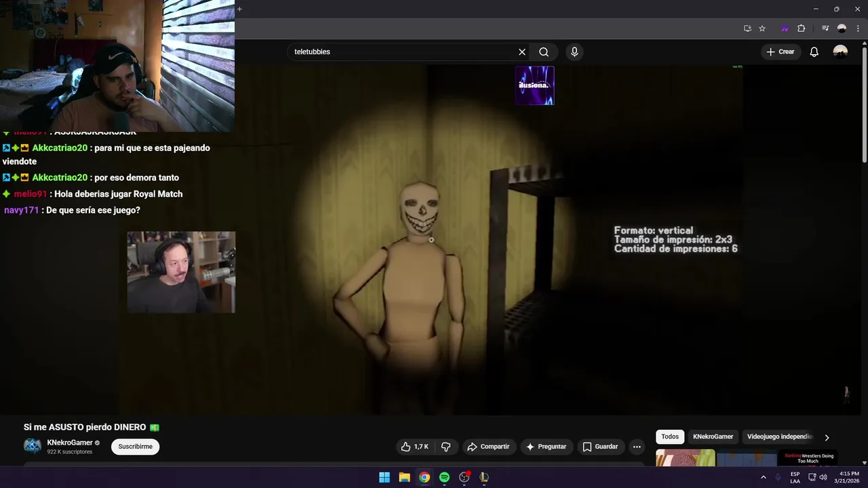Select the KNekroGamer filter chip
Viewport: 868px width, 488px height.
(x=713, y=437)
